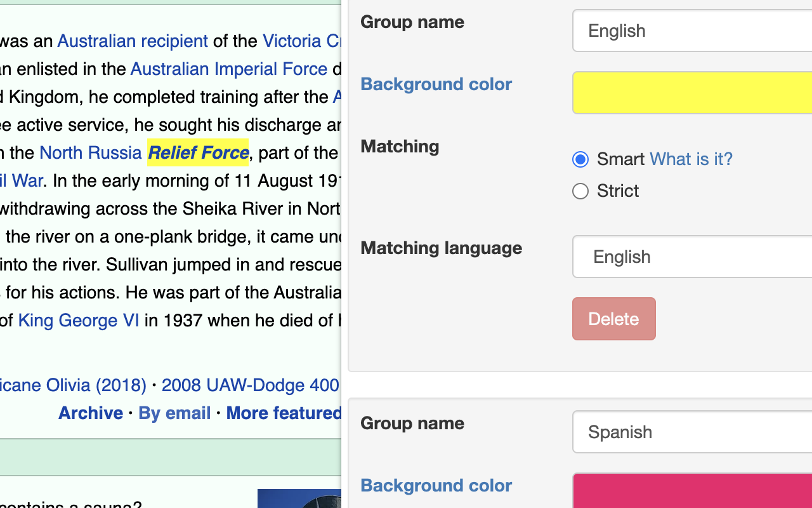Open the yellow background color swatch
The width and height of the screenshot is (812, 508).
[692, 93]
